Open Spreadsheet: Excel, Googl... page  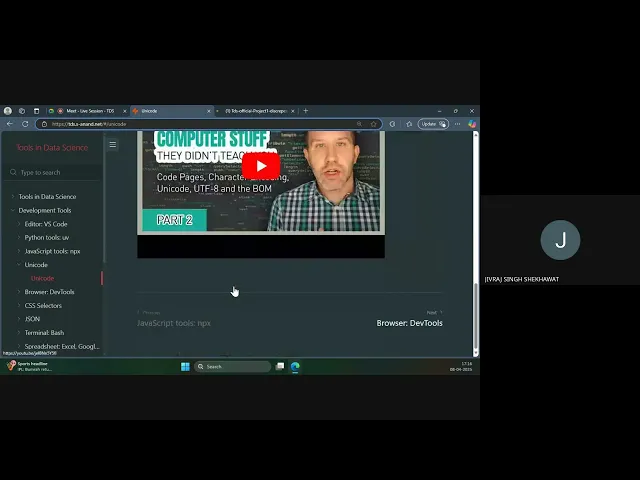[x=62, y=346]
